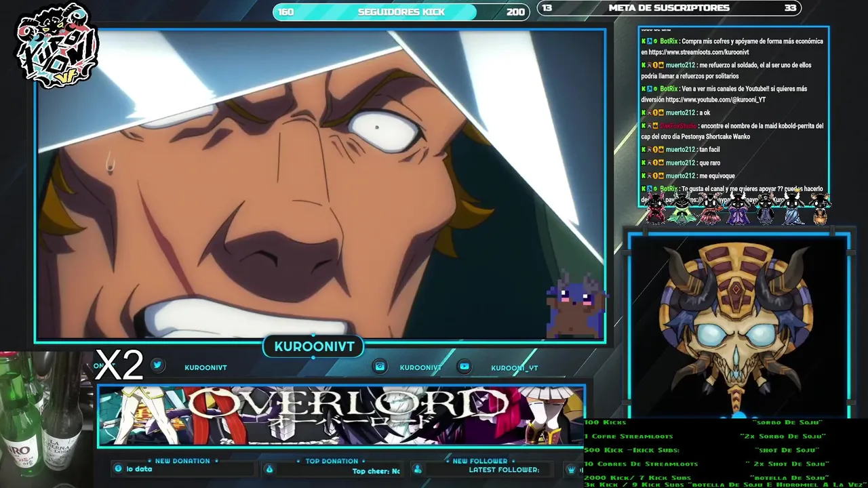Open the youtube.com/@kurooni_YT chat link

pyautogui.click(x=715, y=100)
